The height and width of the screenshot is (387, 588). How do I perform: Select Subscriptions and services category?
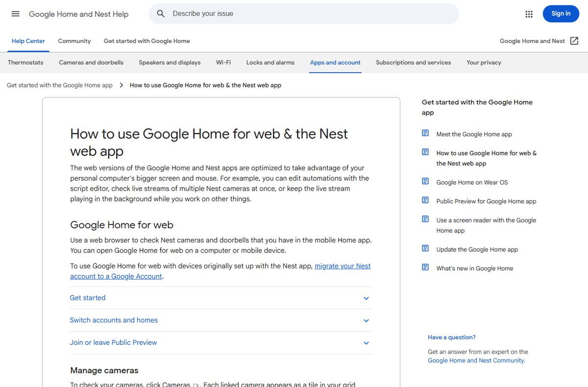click(x=414, y=63)
